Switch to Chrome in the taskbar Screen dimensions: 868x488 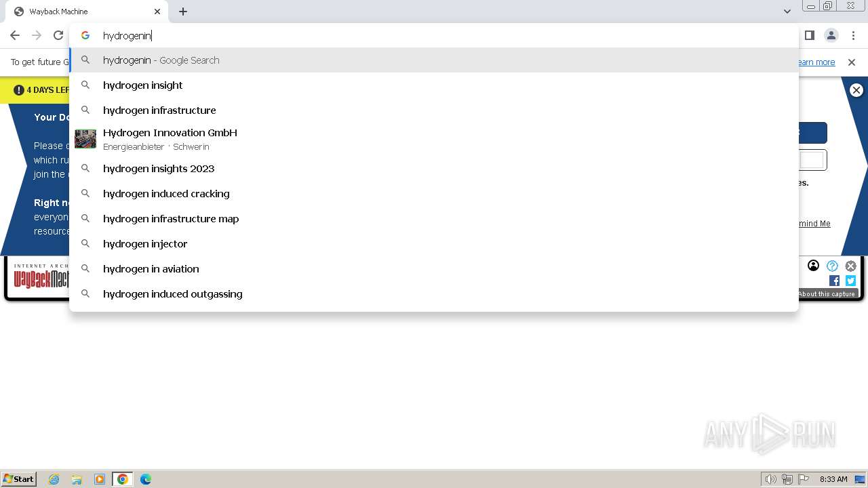coord(123,479)
